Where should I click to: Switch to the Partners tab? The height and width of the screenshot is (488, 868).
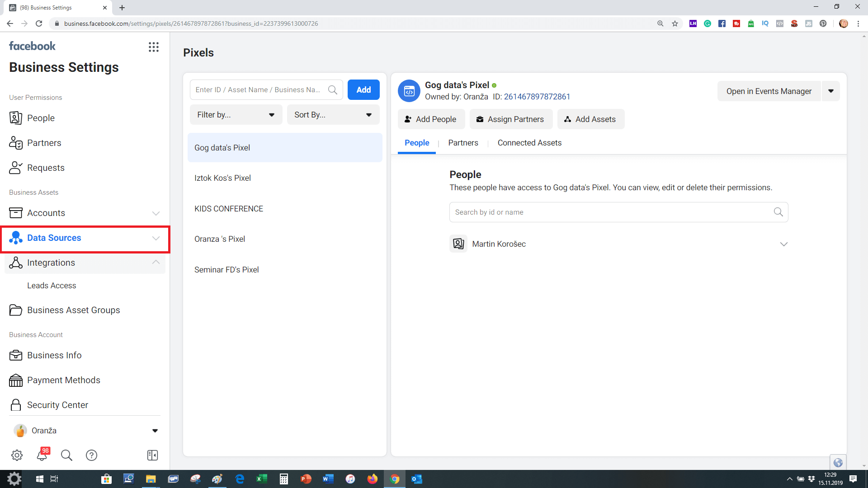tap(463, 143)
